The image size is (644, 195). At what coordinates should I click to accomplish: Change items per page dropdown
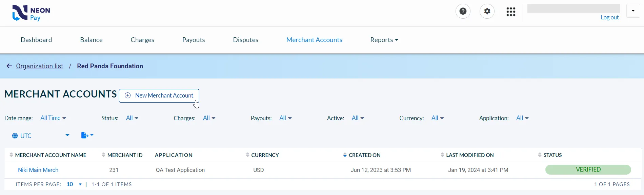(x=74, y=184)
